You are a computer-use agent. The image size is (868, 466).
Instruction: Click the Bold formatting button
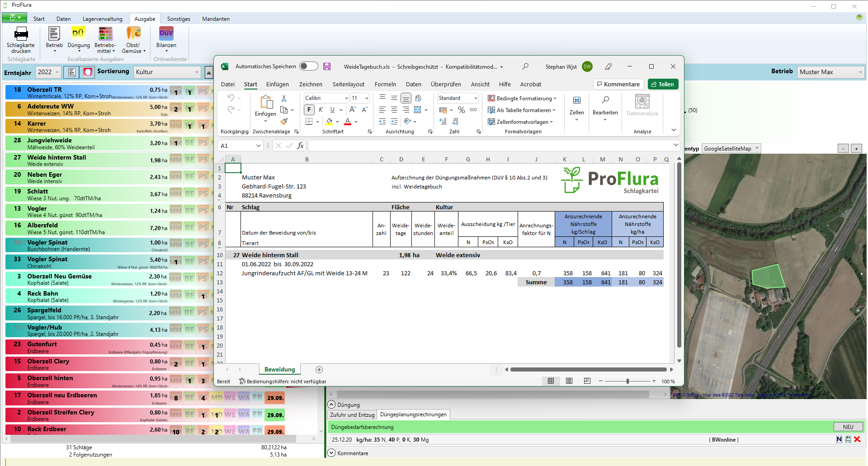point(309,109)
